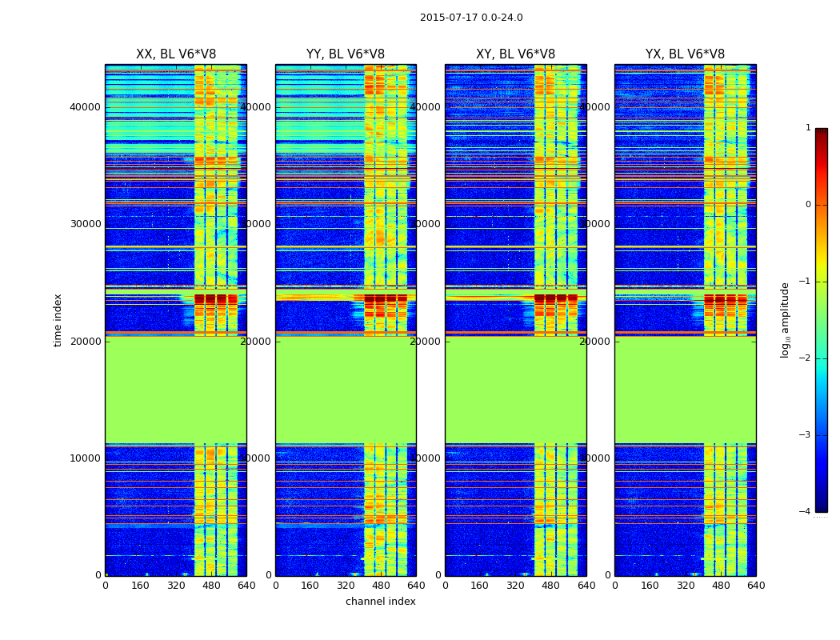Select the 'log10 amplitude' colorbar label
840x640 pixels.
[786, 319]
